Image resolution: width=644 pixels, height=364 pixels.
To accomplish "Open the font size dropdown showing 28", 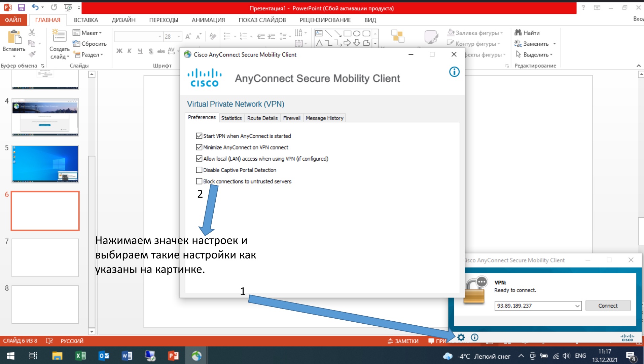I will 179,36.
